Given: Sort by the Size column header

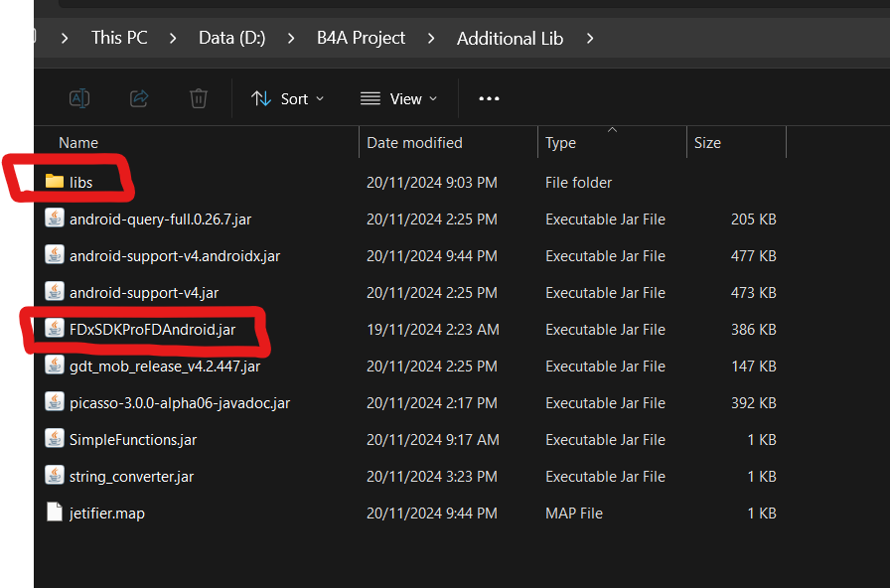Looking at the screenshot, I should [707, 142].
